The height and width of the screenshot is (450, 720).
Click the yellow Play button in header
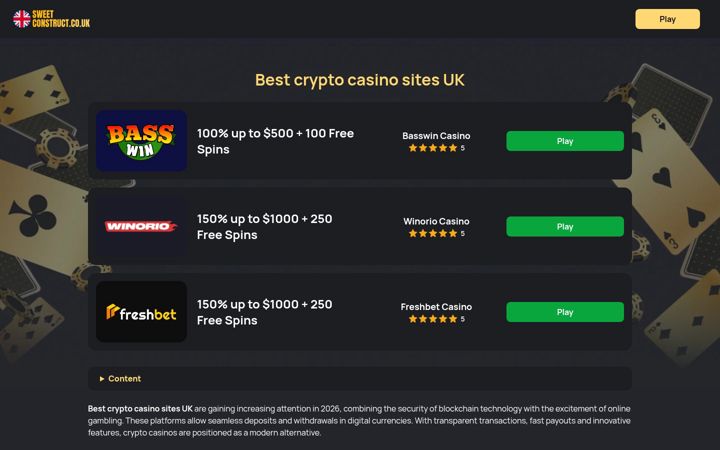[x=668, y=19]
